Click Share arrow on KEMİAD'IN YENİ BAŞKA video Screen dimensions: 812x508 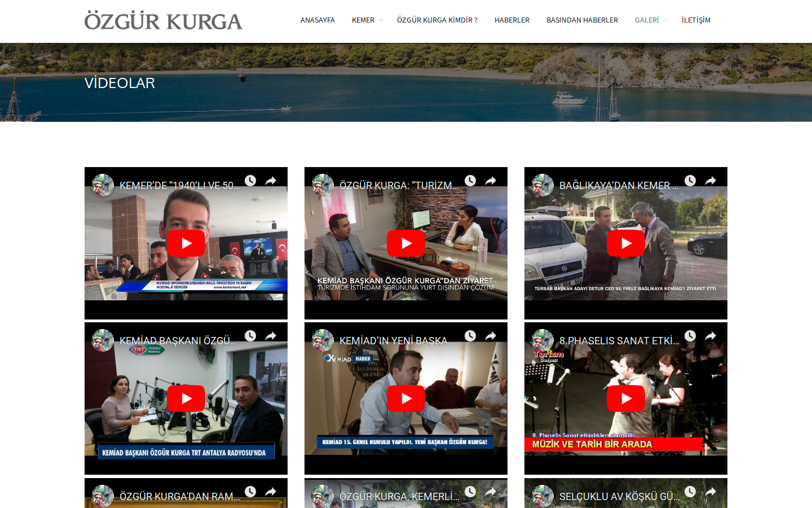(x=491, y=336)
